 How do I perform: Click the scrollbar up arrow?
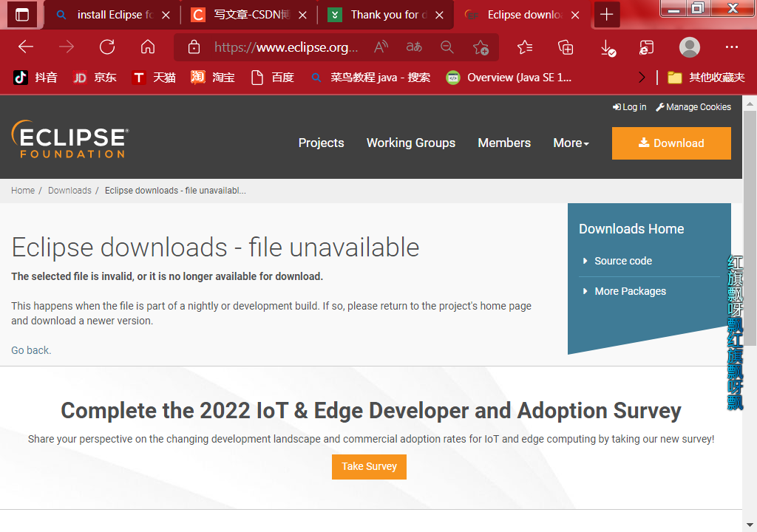point(750,103)
